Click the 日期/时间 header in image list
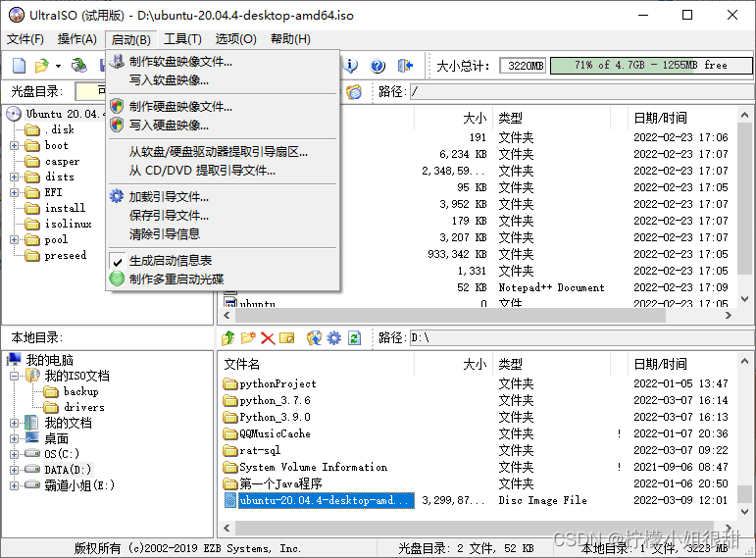Viewport: 756px width, 558px height. 681,118
